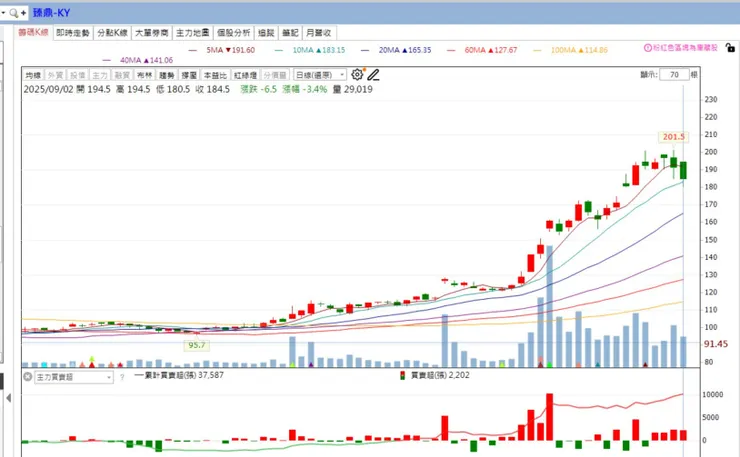Toggle the 投信 overlay button
The height and width of the screenshot is (457, 740).
coord(77,75)
